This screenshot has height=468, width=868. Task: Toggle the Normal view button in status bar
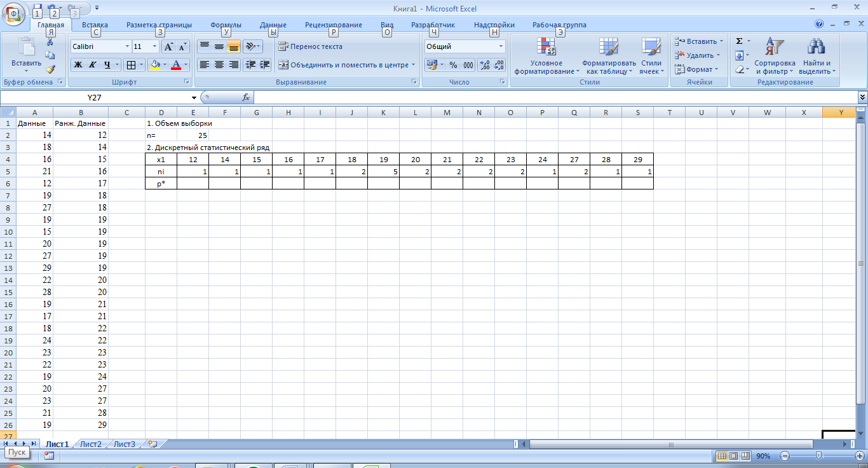coord(722,456)
